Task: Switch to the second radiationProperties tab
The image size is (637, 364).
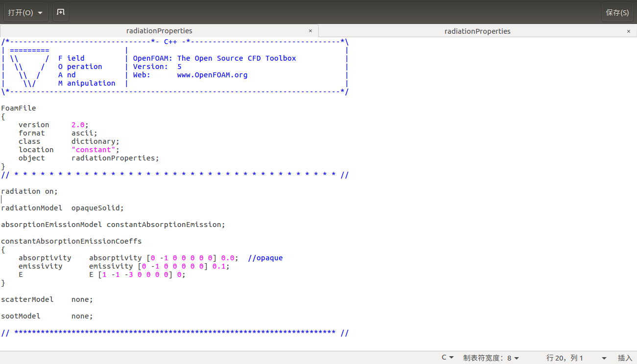Action: pos(477,31)
